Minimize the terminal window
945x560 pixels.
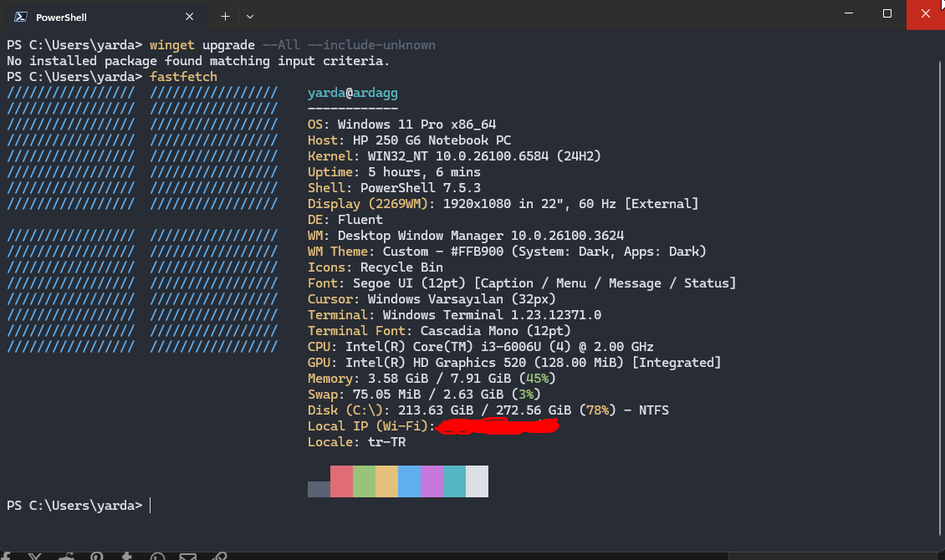(x=849, y=13)
